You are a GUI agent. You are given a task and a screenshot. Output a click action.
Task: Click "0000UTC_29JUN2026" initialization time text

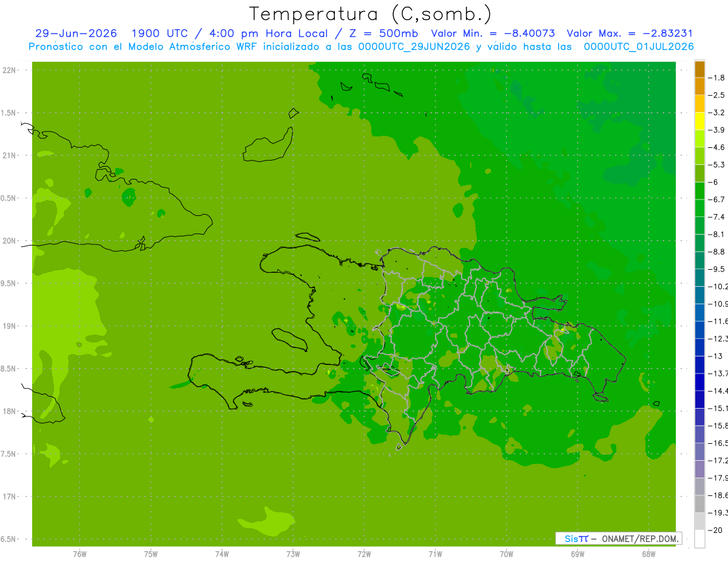[x=414, y=47]
